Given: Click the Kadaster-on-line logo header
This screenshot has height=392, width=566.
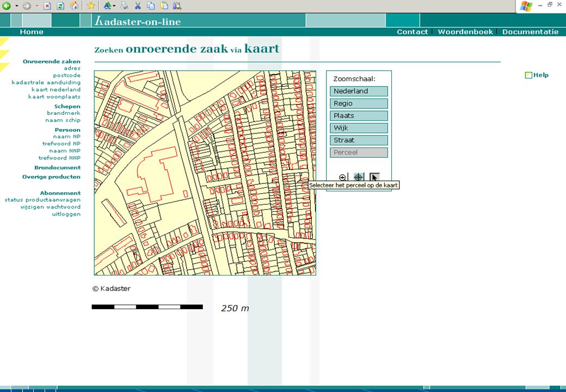Looking at the screenshot, I should pyautogui.click(x=138, y=21).
